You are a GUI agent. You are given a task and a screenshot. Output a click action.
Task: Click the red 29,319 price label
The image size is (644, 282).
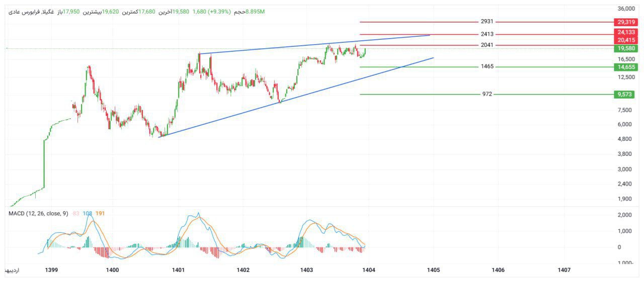[625, 22]
